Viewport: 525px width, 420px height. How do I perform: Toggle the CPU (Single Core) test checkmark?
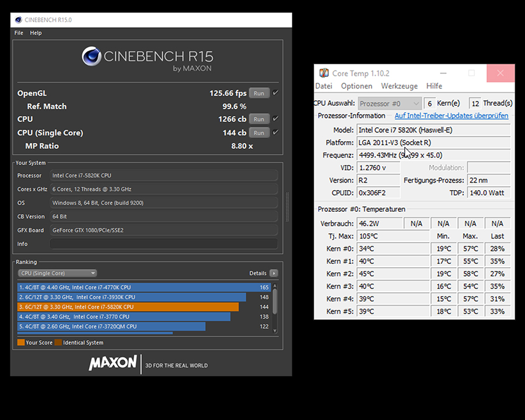275,132
